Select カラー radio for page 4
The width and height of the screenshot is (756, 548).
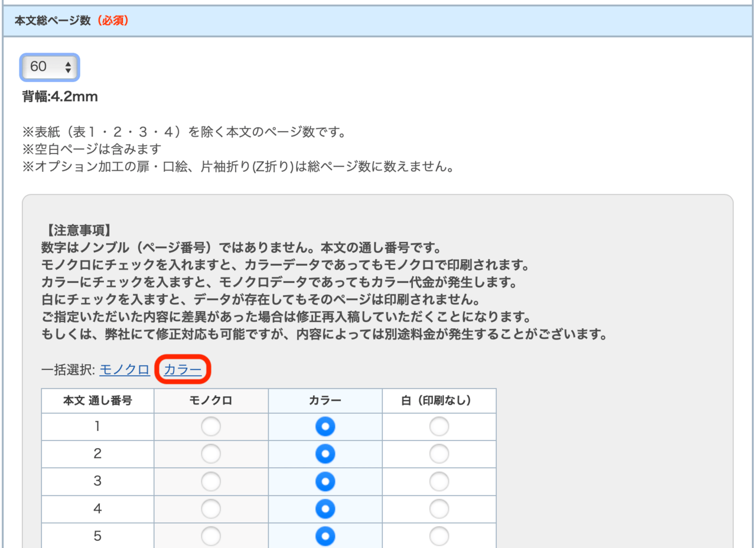pyautogui.click(x=325, y=508)
